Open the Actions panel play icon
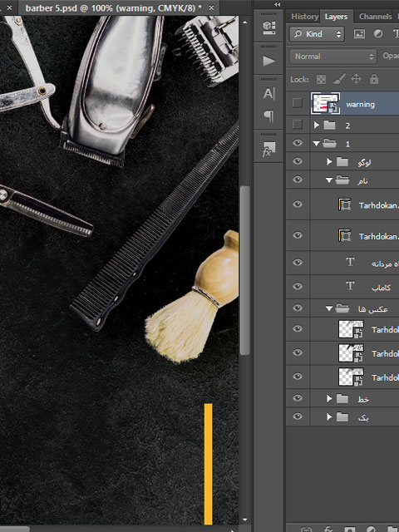The height and width of the screenshot is (532, 399). coord(269,61)
